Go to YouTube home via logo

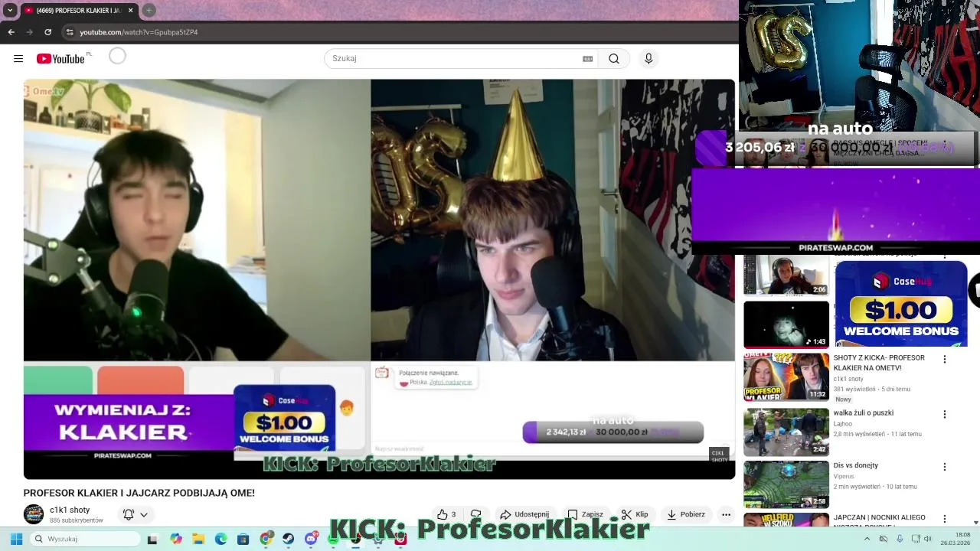point(60,59)
